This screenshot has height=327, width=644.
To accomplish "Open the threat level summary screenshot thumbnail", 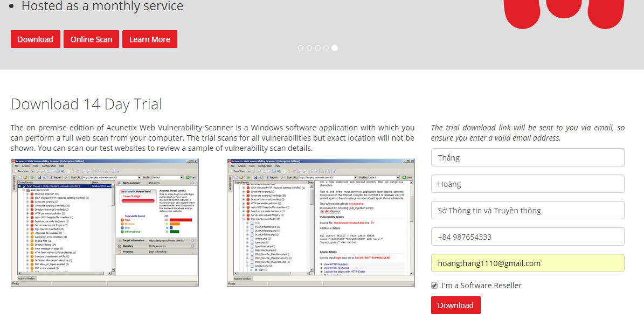I will tap(105, 222).
